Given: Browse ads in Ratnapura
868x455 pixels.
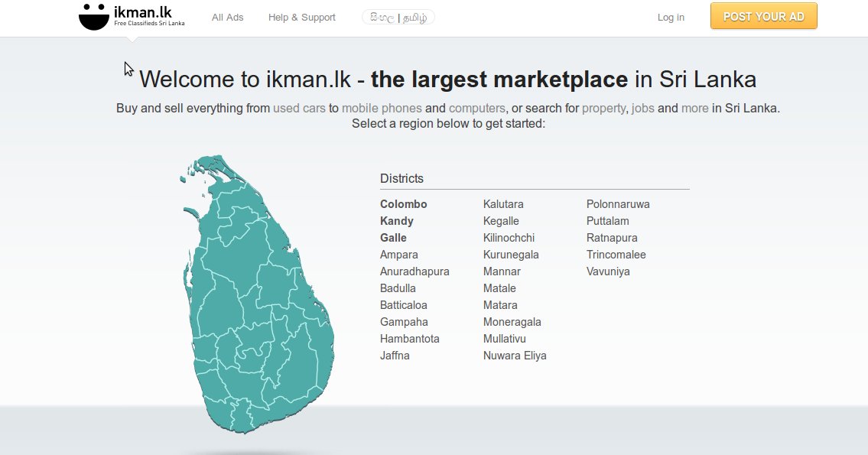Looking at the screenshot, I should click(613, 238).
